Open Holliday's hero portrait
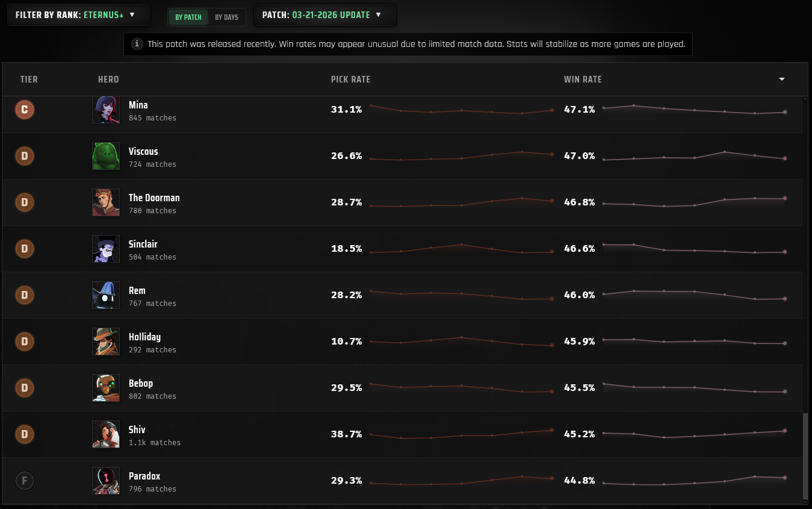812x509 pixels. [x=106, y=342]
